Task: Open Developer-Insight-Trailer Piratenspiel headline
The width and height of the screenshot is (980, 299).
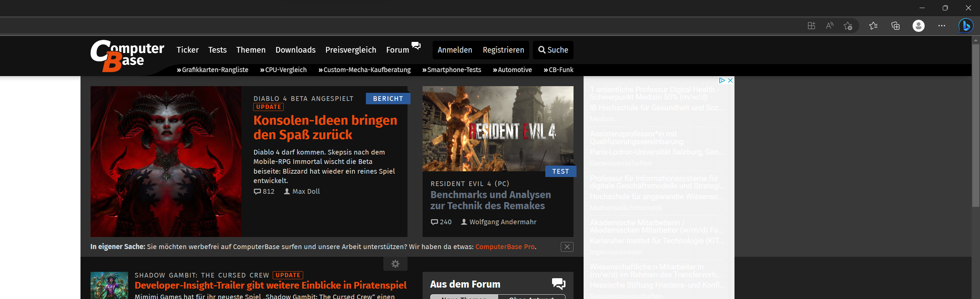Action: click(x=270, y=285)
